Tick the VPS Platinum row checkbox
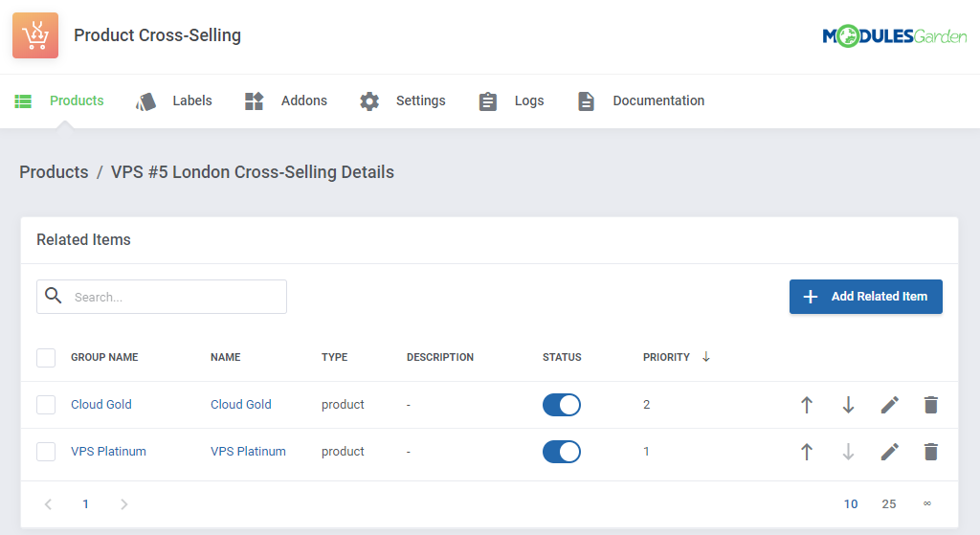This screenshot has width=980, height=535. click(46, 452)
